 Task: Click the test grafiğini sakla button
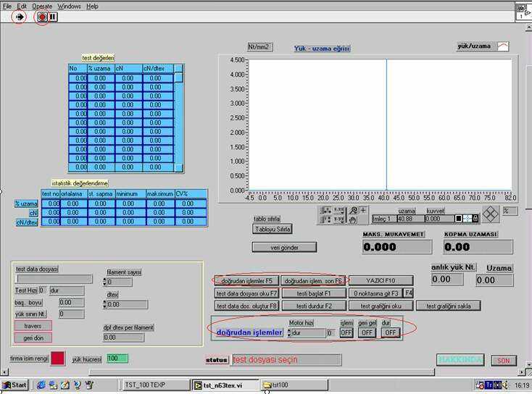pyautogui.click(x=448, y=306)
